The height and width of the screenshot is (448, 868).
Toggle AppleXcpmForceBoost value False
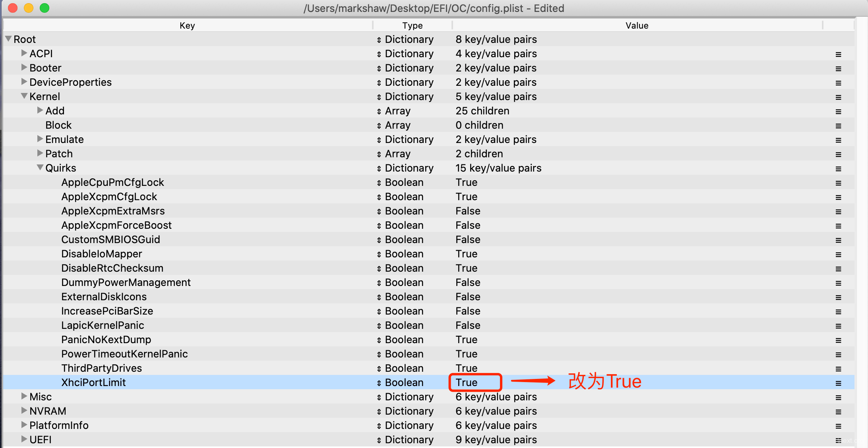pyautogui.click(x=468, y=225)
